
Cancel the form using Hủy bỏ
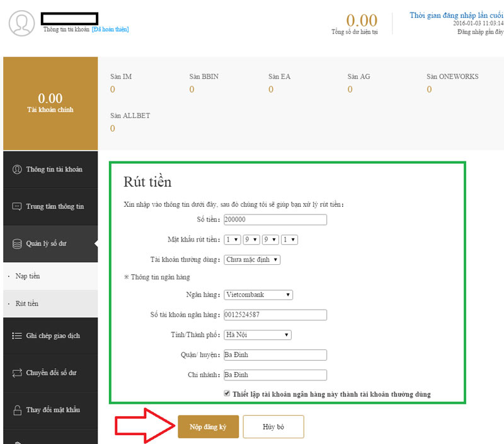click(273, 426)
